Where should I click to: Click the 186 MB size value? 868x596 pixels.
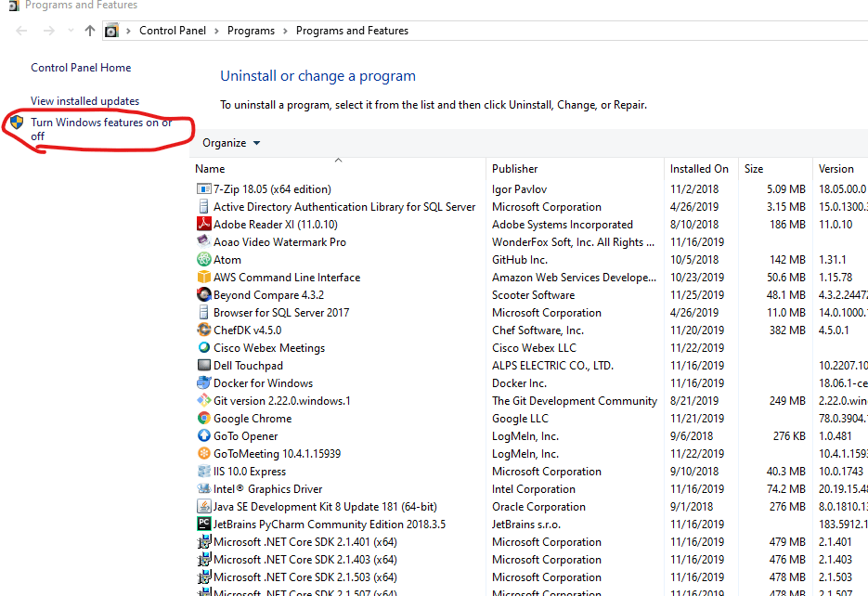[x=787, y=224]
